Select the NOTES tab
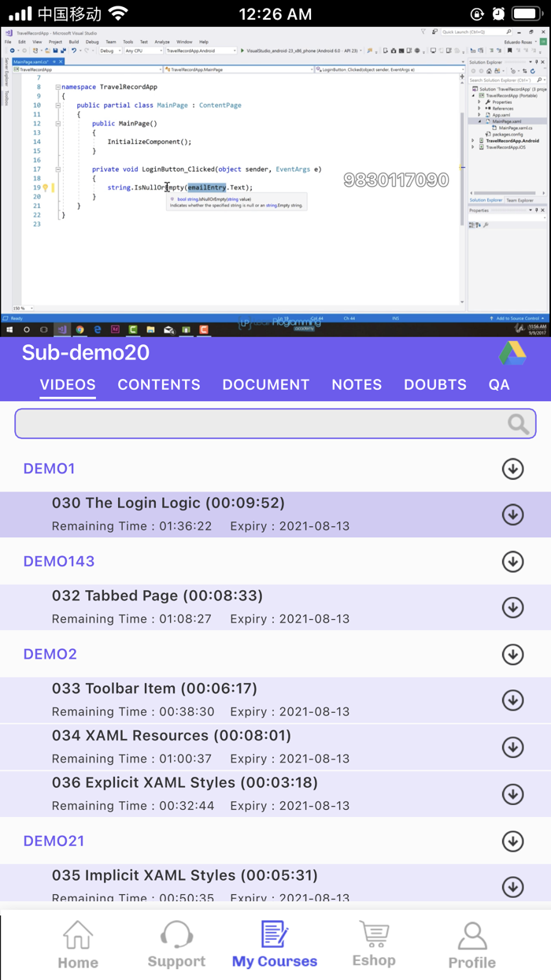This screenshot has width=551, height=980. [x=357, y=384]
